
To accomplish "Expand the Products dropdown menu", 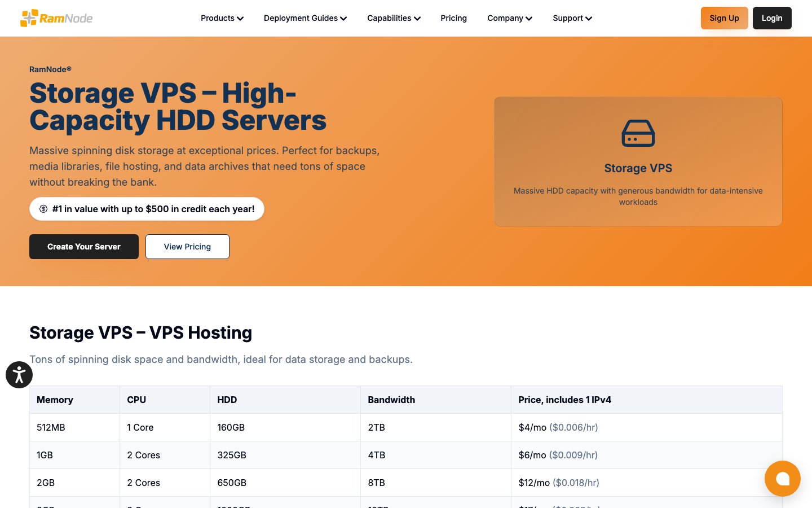I will click(x=222, y=18).
